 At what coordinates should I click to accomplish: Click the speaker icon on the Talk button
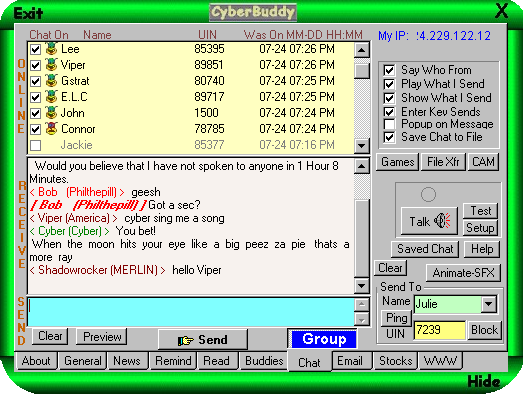point(442,221)
